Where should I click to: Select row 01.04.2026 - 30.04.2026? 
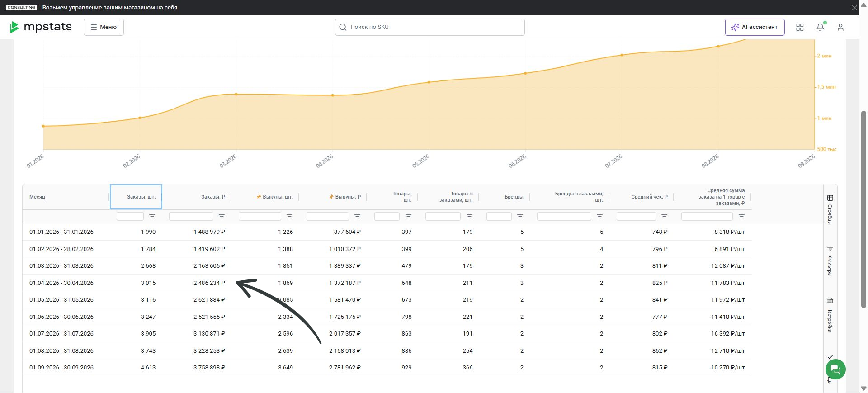coord(387,283)
